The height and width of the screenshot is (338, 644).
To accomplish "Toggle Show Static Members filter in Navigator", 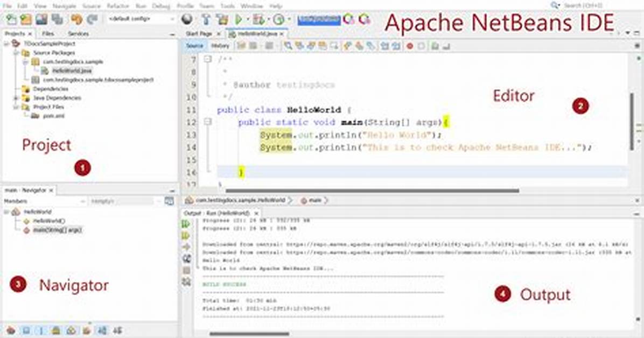I will [x=41, y=330].
